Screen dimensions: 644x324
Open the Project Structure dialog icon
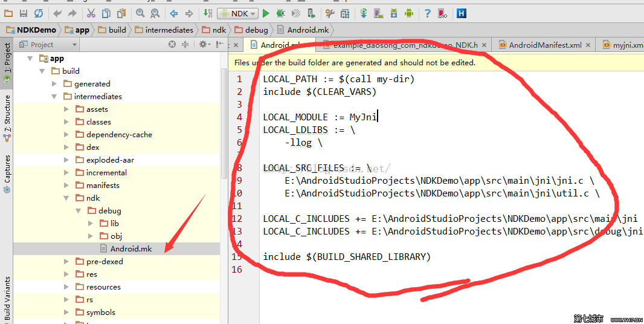coord(345,13)
